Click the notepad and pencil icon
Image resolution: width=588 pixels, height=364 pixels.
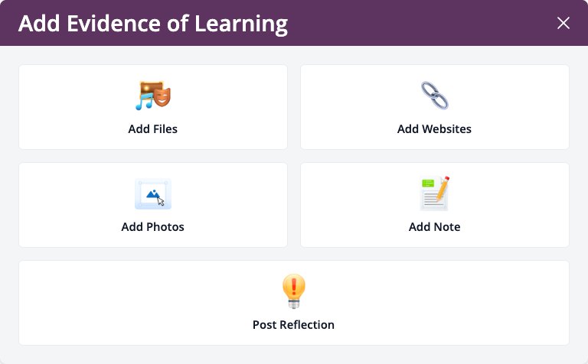pyautogui.click(x=435, y=193)
